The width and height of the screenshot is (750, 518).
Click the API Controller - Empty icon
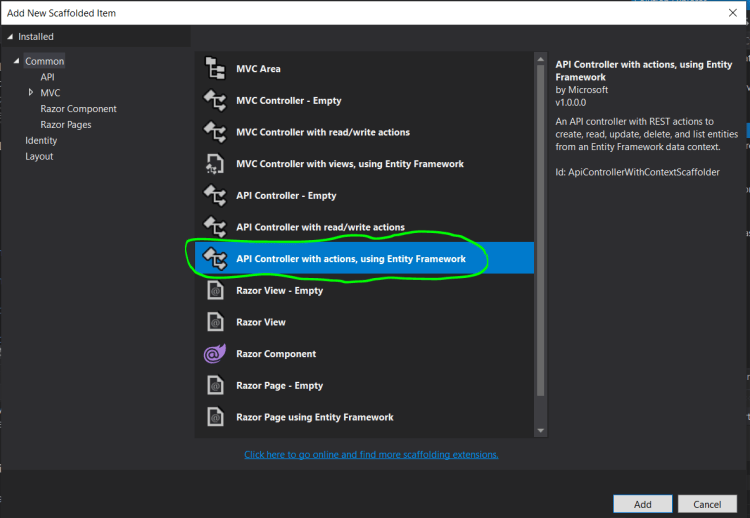click(x=215, y=195)
